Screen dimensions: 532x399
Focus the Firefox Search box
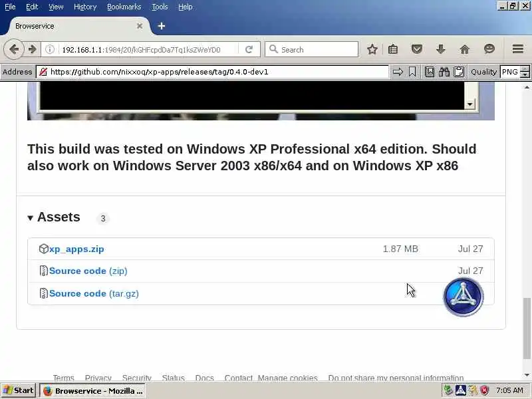(311, 49)
